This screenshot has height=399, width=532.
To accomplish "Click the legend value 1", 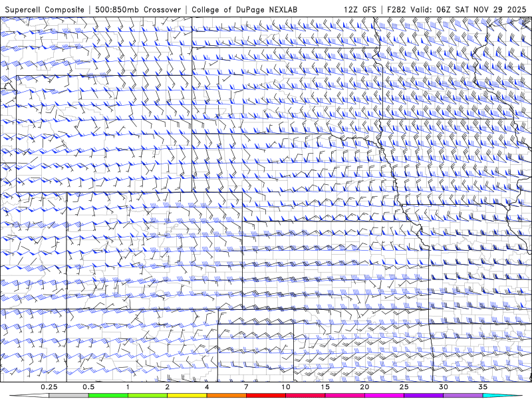I will click(128, 387).
